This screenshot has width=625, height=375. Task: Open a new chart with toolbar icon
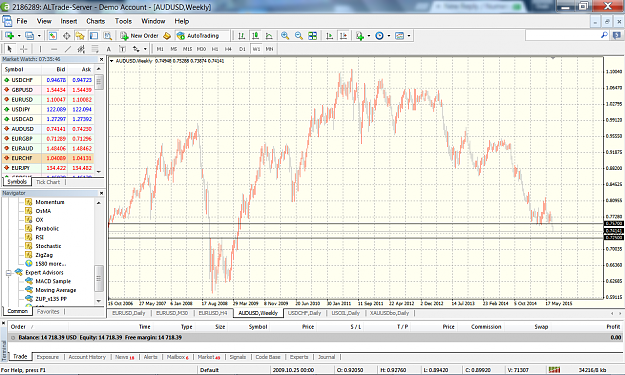(x=10, y=36)
